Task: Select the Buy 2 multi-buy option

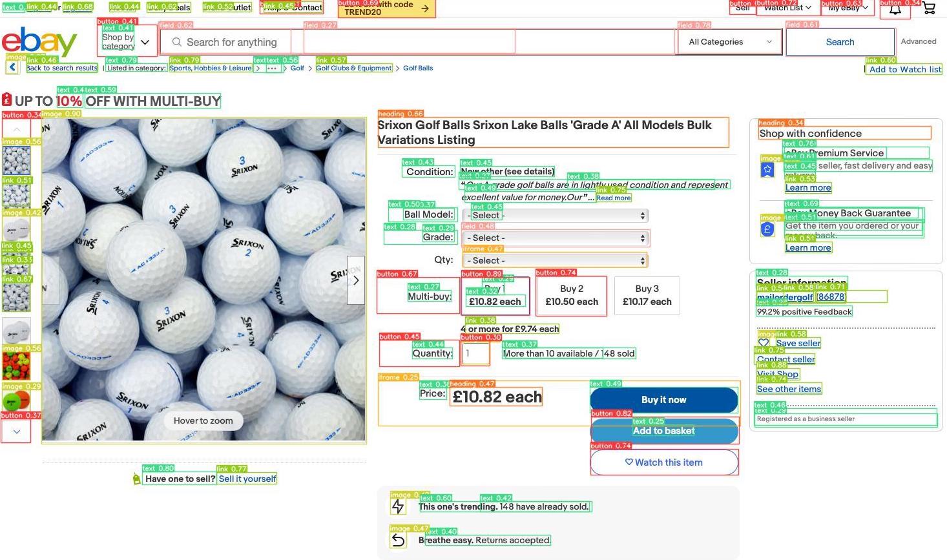Action: [x=571, y=296]
